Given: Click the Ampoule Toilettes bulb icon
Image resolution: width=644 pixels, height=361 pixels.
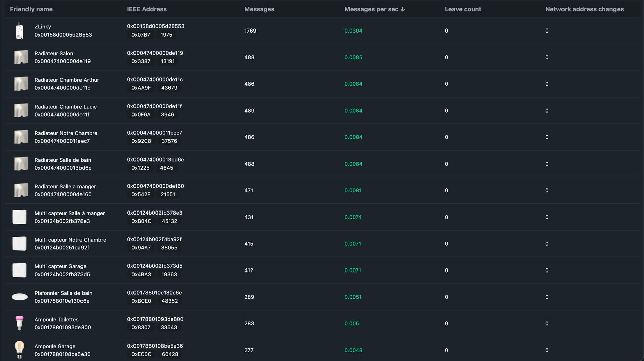Looking at the screenshot, I should tap(19, 323).
